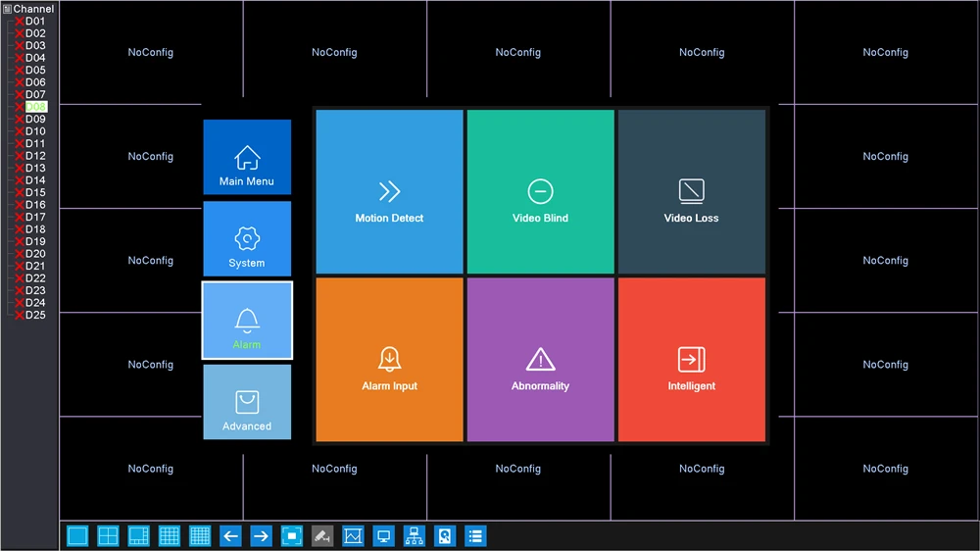Go to previous page with left arrow

(x=230, y=536)
